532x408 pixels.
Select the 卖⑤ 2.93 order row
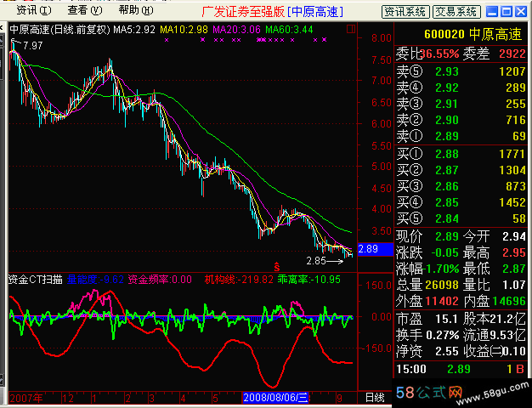(461, 71)
